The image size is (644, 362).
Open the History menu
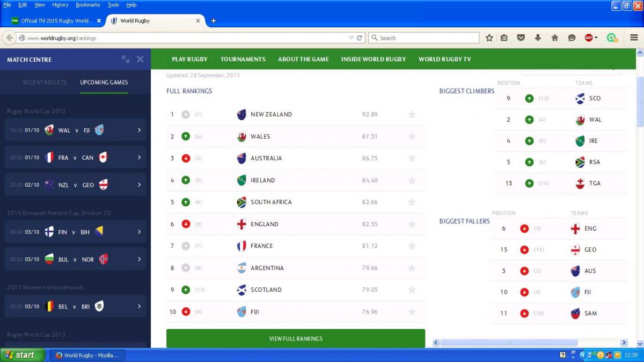coord(60,5)
